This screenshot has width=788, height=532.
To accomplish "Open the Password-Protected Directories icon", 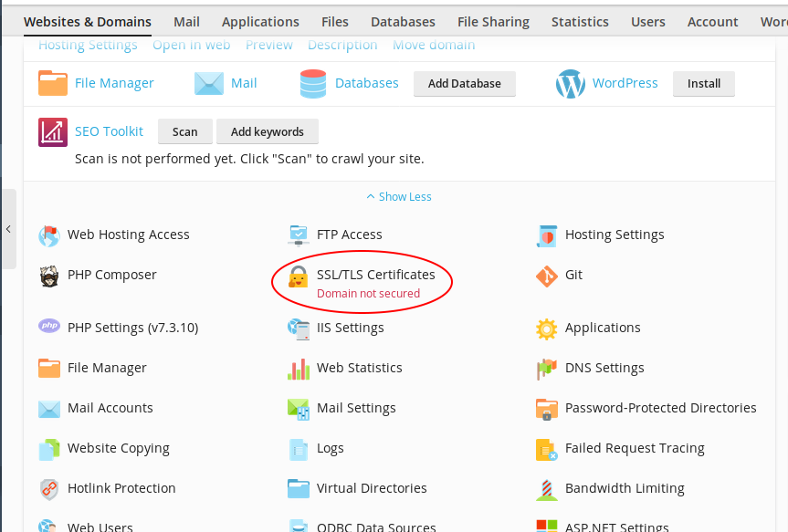I will click(546, 409).
